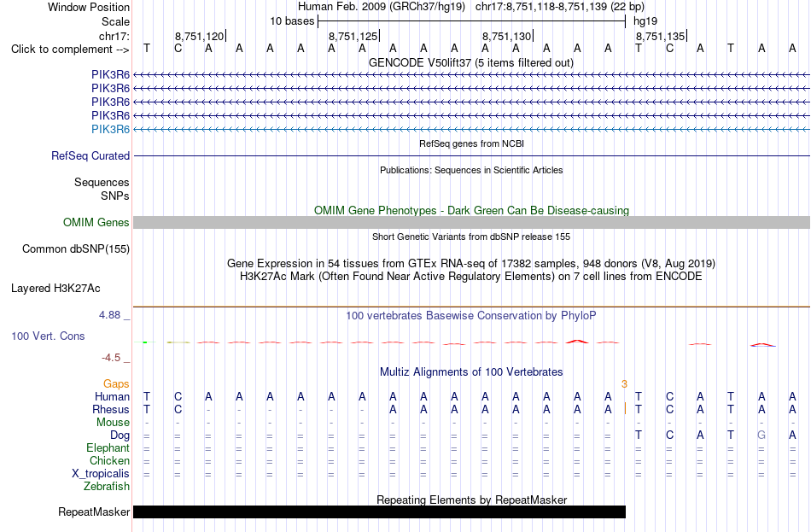The width and height of the screenshot is (811, 532).
Task: Open the OMIM Genes track label
Action: point(96,223)
